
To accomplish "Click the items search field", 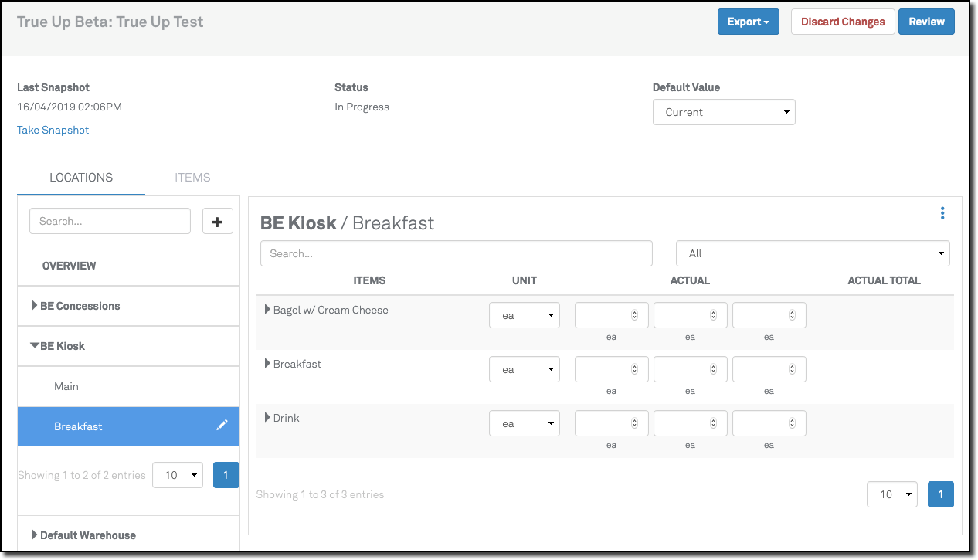I will pyautogui.click(x=456, y=253).
